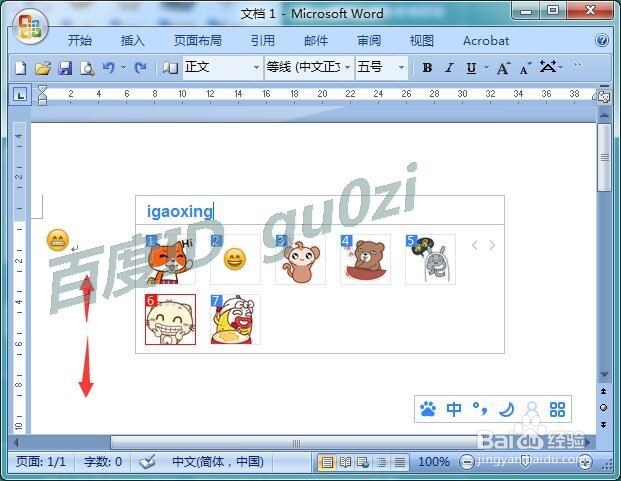
Task: Toggle the ruler view icon
Action: click(604, 96)
